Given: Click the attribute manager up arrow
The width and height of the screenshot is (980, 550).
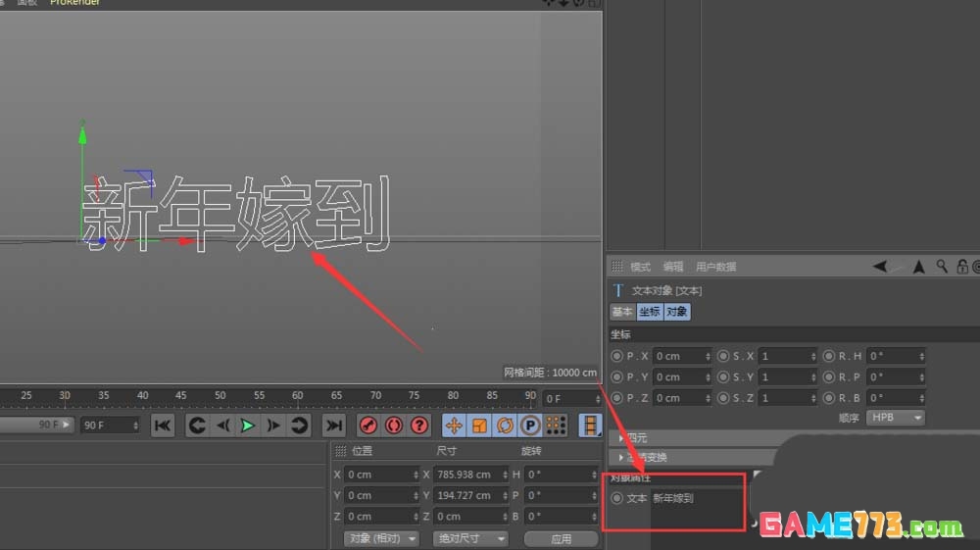Looking at the screenshot, I should click(x=919, y=267).
